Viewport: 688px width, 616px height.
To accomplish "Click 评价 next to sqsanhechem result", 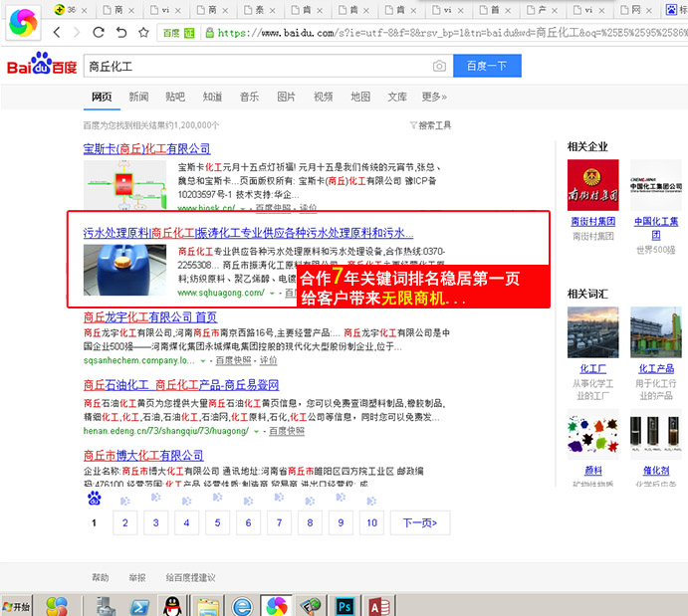I will [268, 360].
